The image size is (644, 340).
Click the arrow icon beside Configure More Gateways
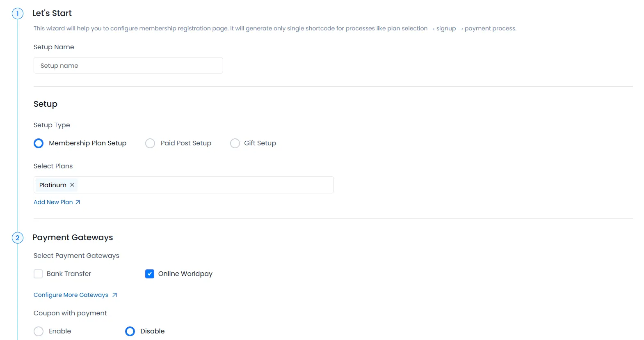(114, 295)
